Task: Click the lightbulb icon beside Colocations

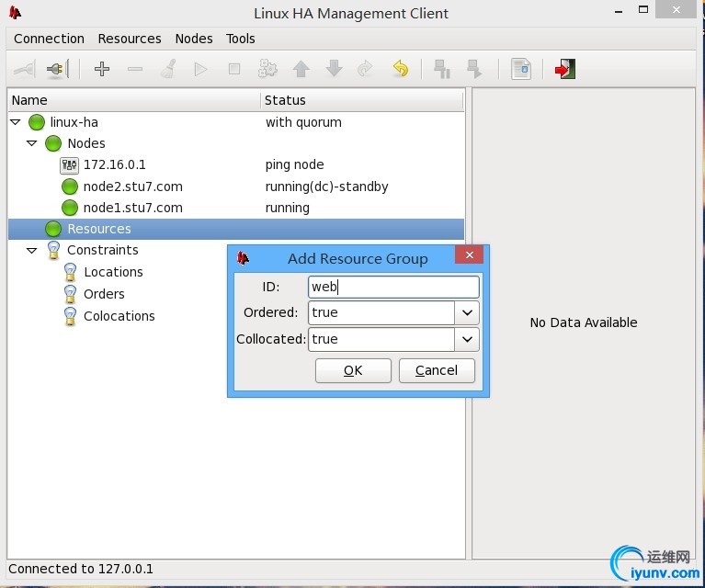Action: [70, 316]
